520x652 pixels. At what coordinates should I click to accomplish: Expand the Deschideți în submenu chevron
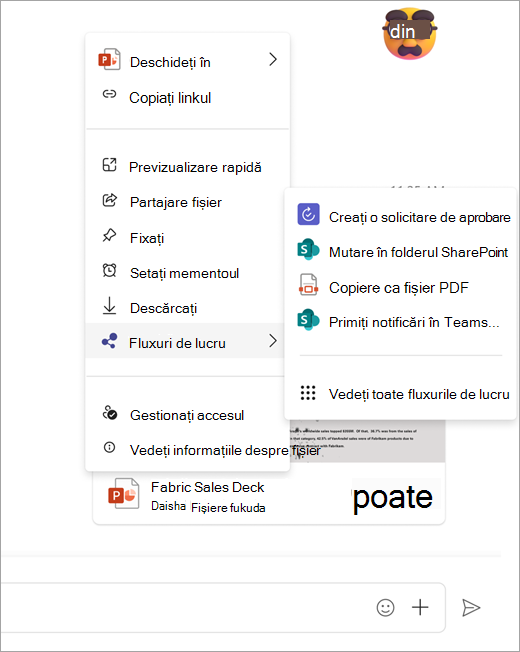273,59
